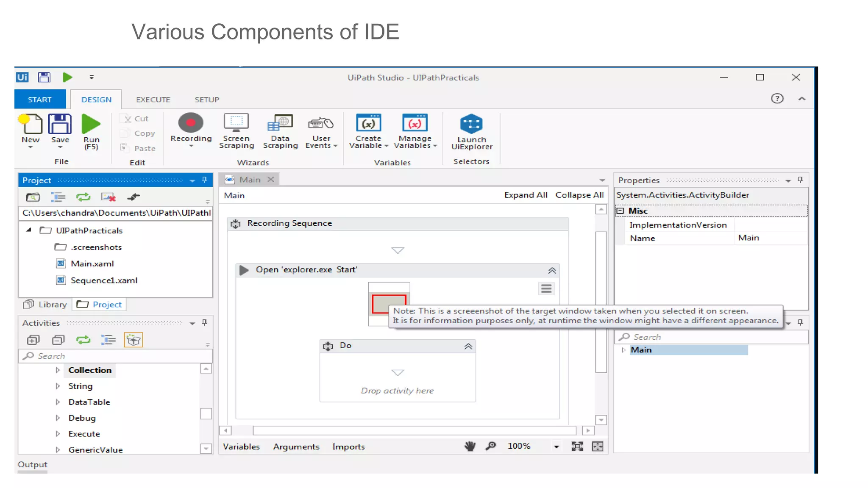Click the quick-access run arrow in title bar
868x488 pixels.
coord(67,77)
